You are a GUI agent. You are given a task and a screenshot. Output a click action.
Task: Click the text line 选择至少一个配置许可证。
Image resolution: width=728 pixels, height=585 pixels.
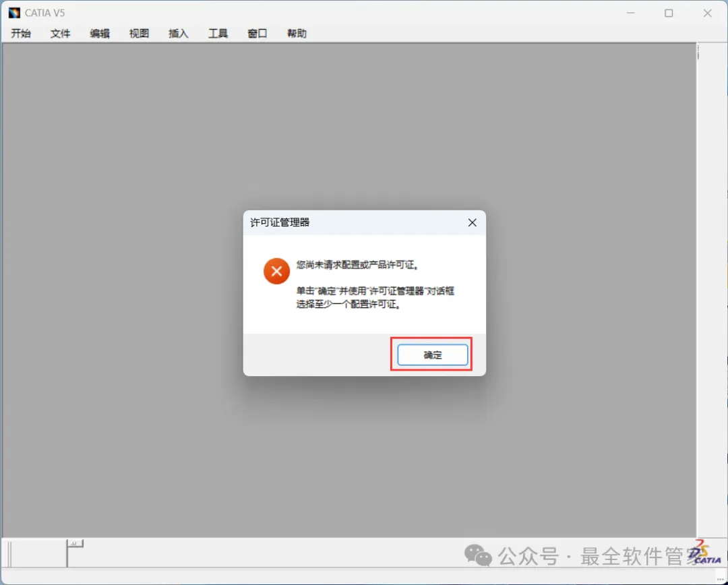pyautogui.click(x=348, y=305)
